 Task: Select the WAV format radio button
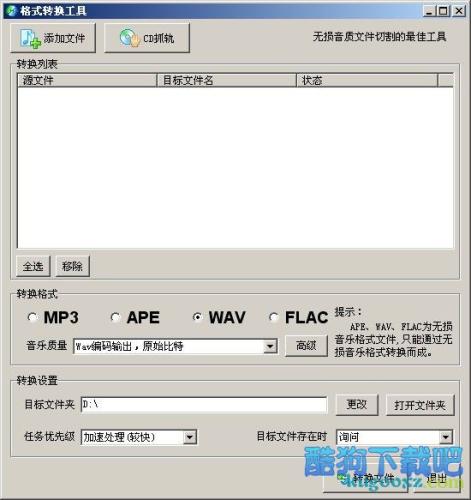(197, 317)
